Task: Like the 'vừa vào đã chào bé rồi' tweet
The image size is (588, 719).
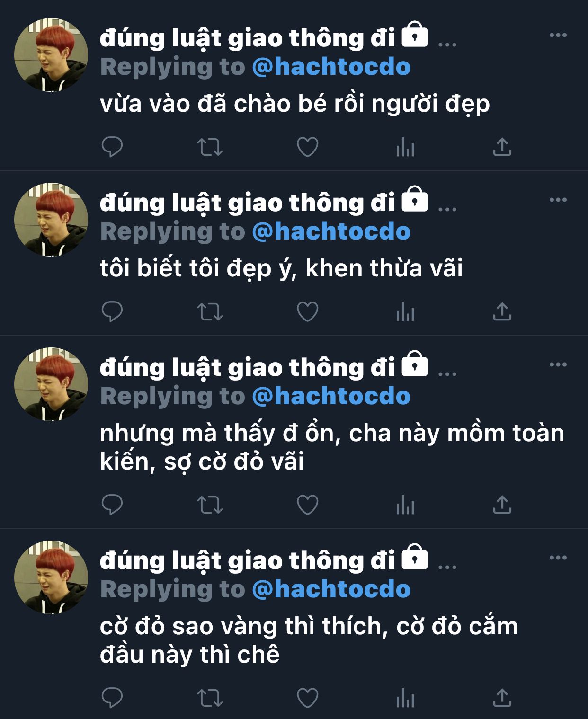Action: [x=307, y=147]
